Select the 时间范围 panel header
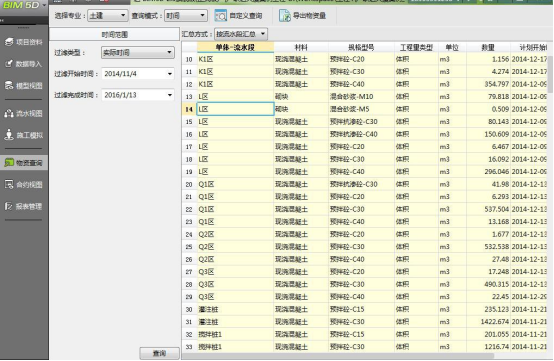 (114, 35)
